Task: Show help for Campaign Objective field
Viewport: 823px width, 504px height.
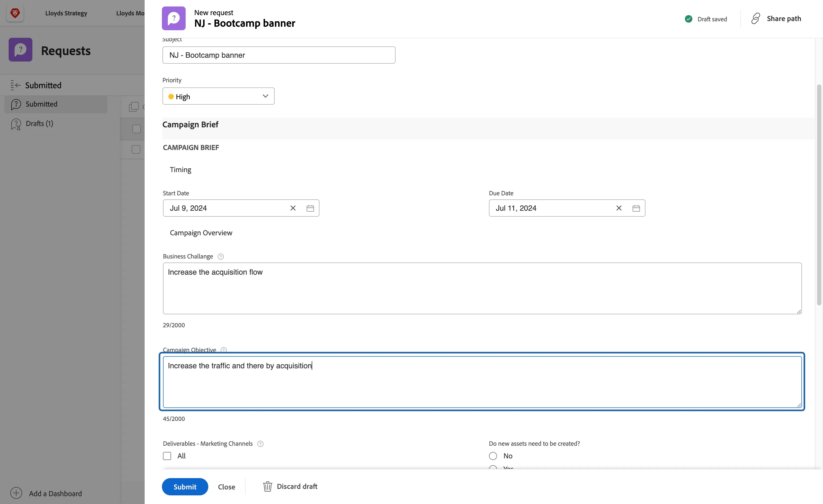Action: (224, 350)
